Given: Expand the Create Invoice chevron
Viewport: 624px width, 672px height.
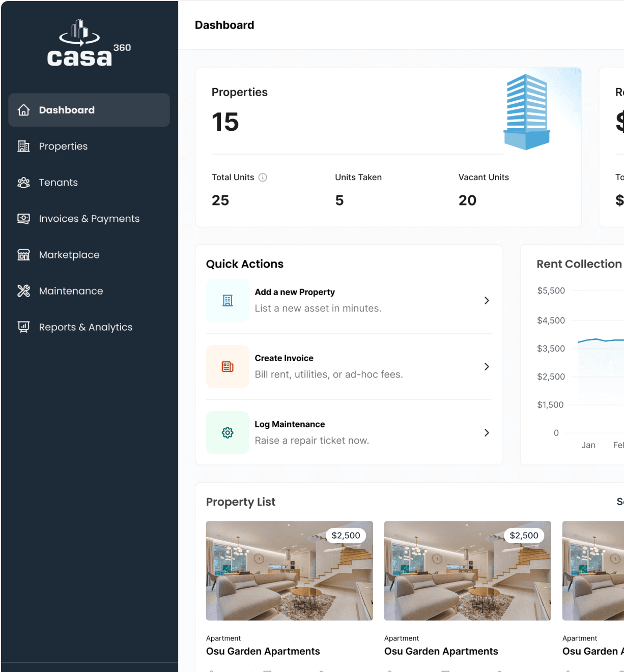Looking at the screenshot, I should (487, 366).
